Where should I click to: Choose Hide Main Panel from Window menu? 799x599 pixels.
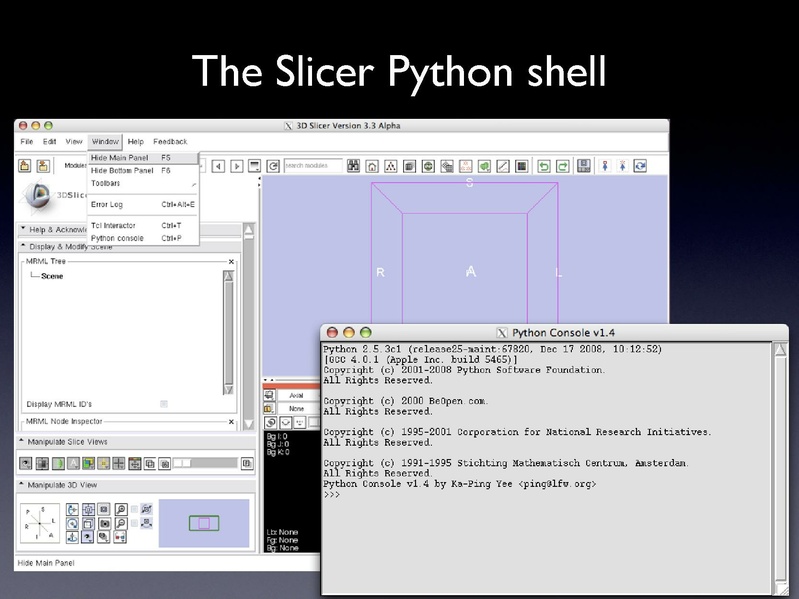click(143, 158)
